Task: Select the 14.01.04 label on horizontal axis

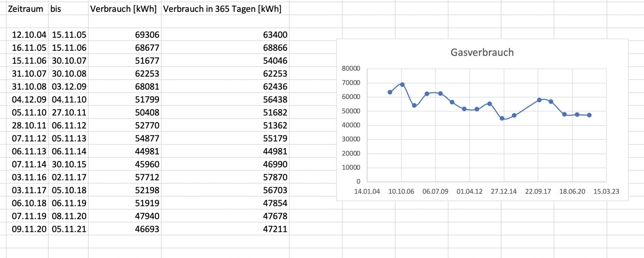Action: pos(367,191)
